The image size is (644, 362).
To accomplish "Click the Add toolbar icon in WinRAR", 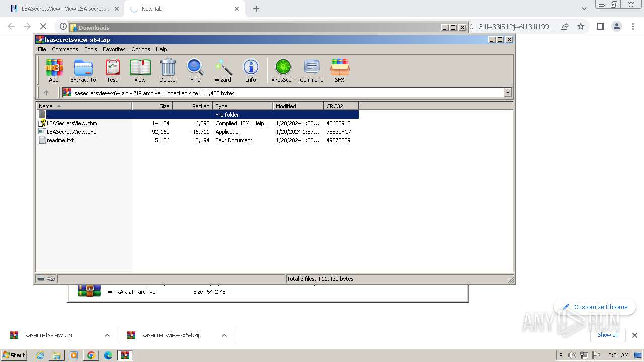I will pos(54,70).
